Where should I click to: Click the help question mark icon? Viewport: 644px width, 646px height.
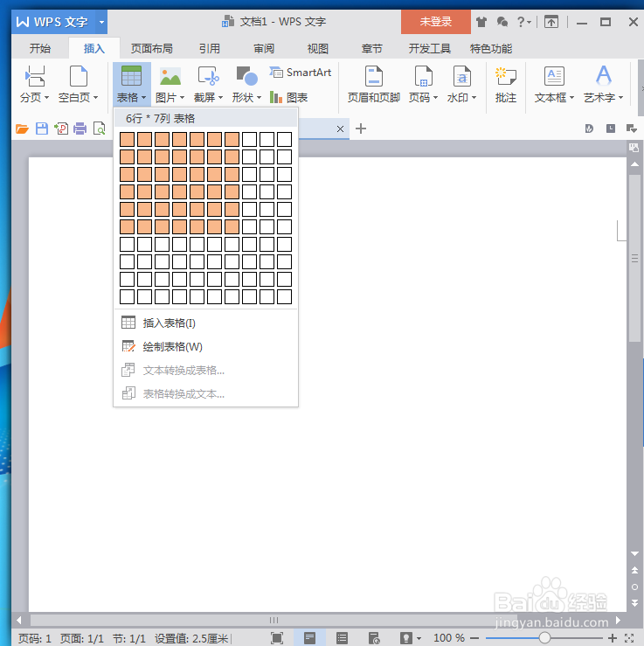(521, 22)
